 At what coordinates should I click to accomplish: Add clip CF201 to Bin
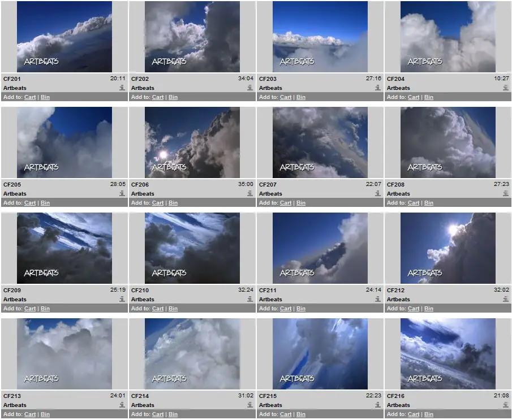[45, 97]
